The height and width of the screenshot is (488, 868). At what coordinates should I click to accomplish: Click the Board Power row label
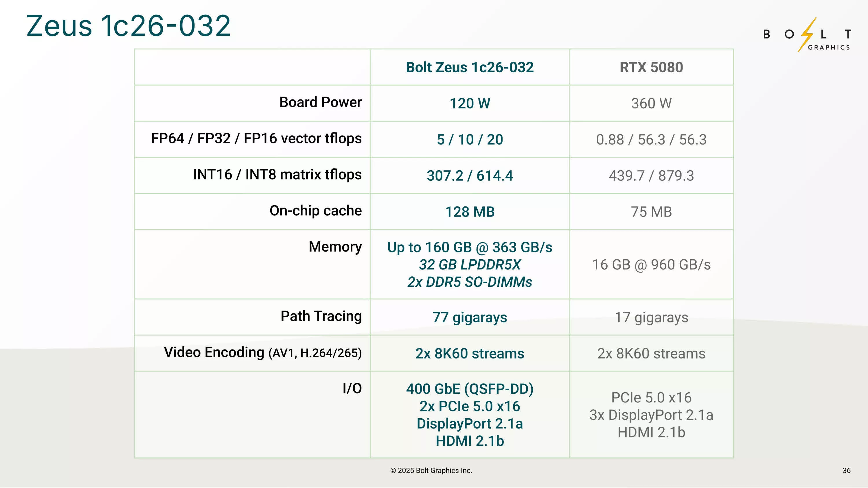pos(320,102)
